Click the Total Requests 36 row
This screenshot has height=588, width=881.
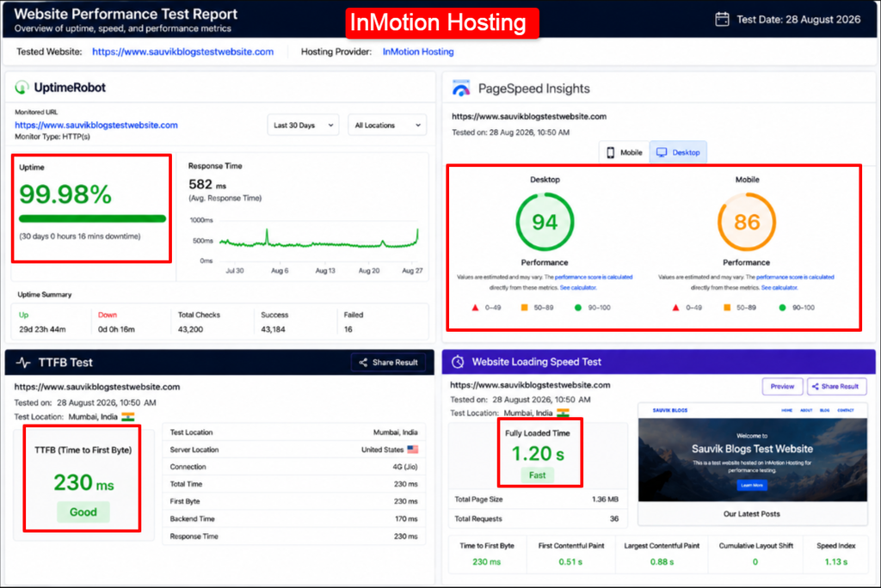pos(537,519)
